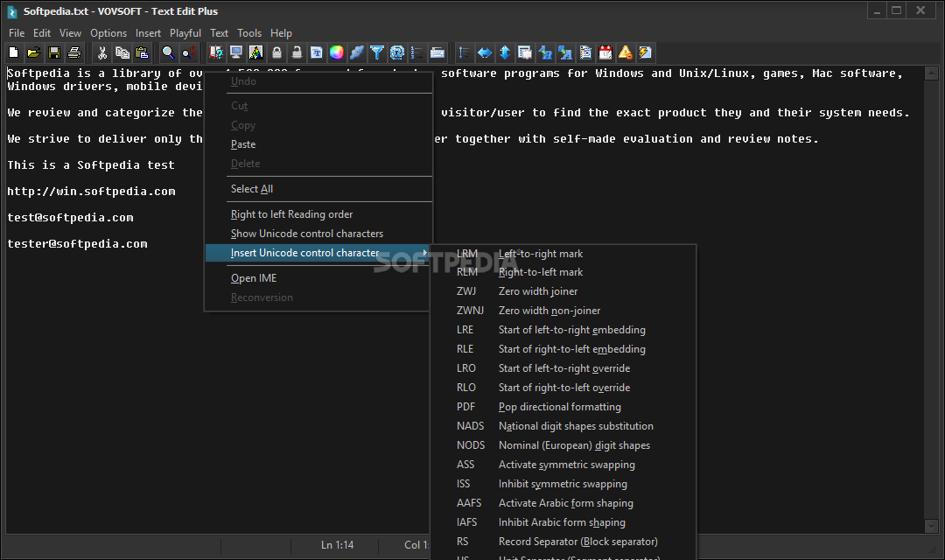
Task: Click the scissors Cut toolbar icon
Action: [102, 53]
